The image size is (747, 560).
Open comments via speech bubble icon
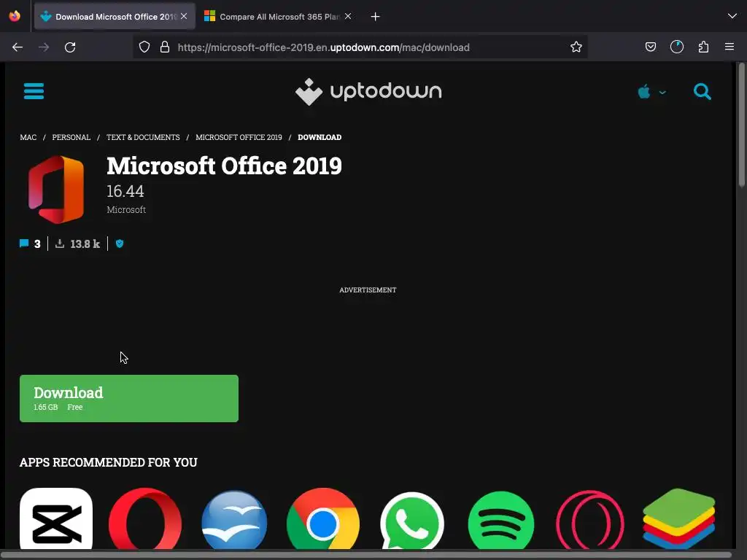(x=24, y=244)
